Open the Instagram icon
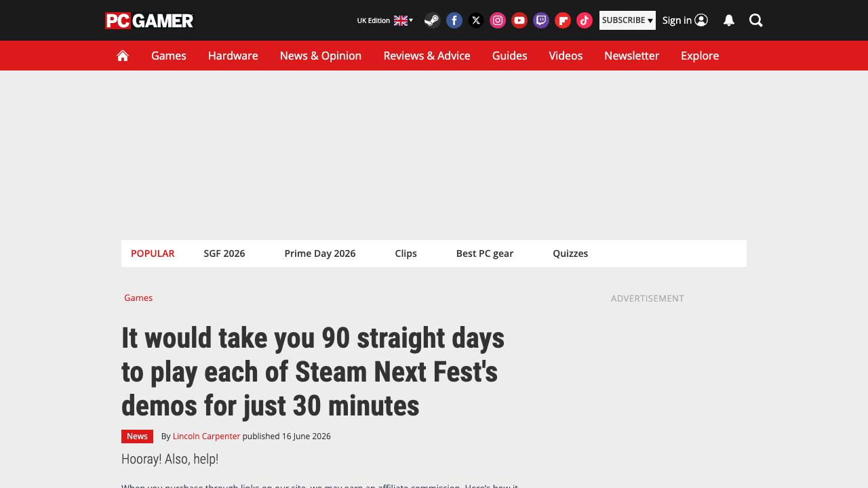 click(x=498, y=20)
